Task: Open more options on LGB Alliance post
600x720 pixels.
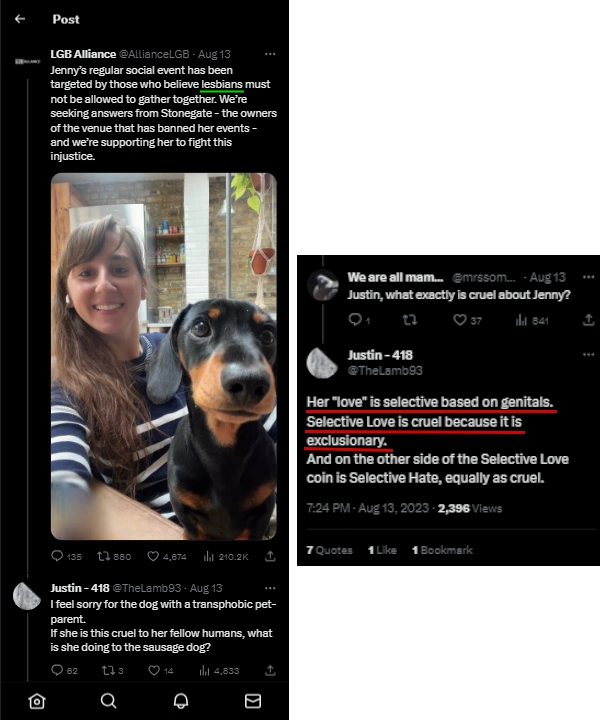Action: coord(270,54)
